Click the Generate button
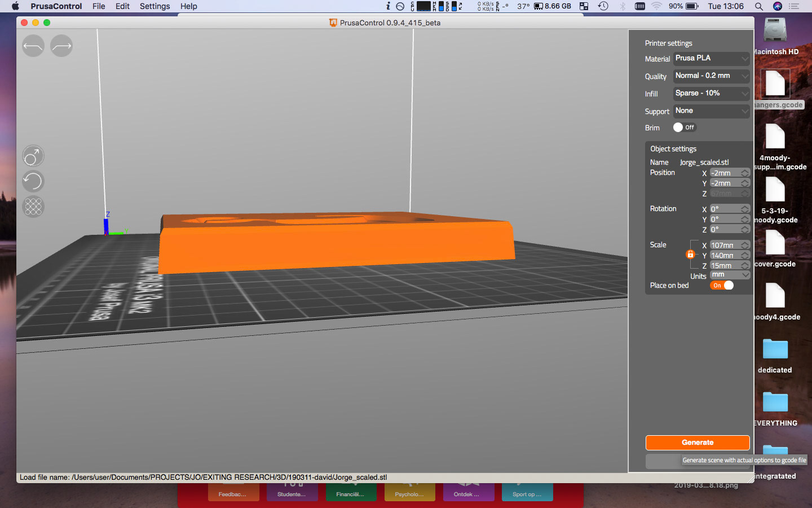This screenshot has height=508, width=812. (698, 443)
